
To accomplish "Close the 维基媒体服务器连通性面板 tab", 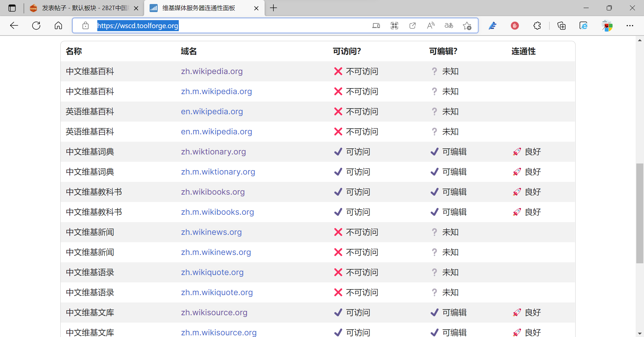I will click(x=256, y=8).
